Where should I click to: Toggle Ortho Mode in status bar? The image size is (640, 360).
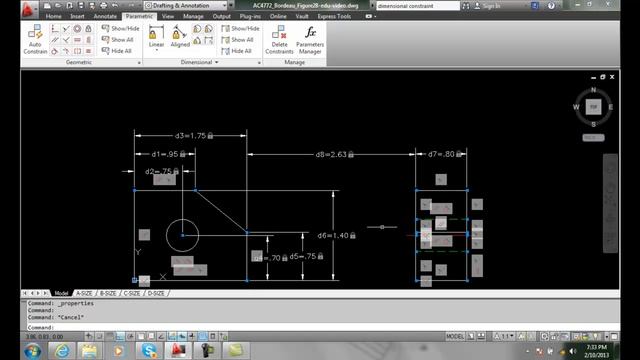click(x=120, y=336)
